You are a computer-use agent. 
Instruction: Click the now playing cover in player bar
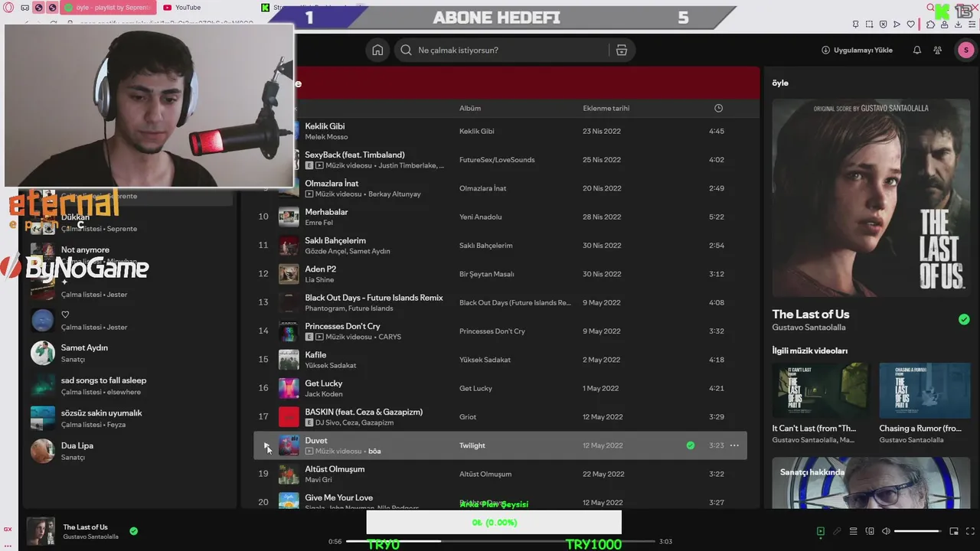pyautogui.click(x=41, y=531)
